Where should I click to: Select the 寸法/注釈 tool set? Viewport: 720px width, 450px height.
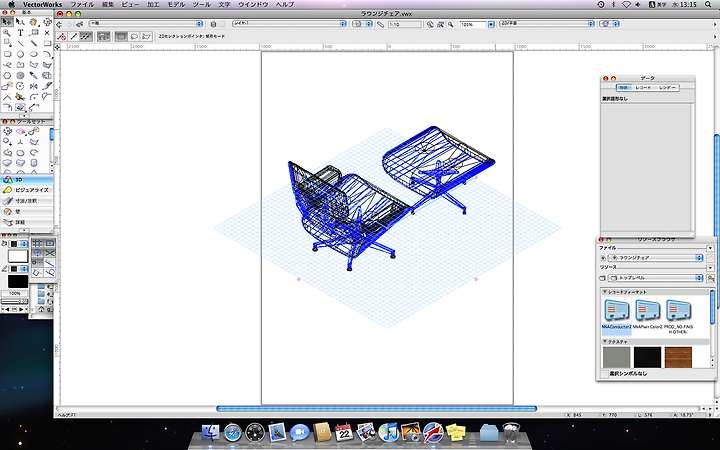click(27, 201)
